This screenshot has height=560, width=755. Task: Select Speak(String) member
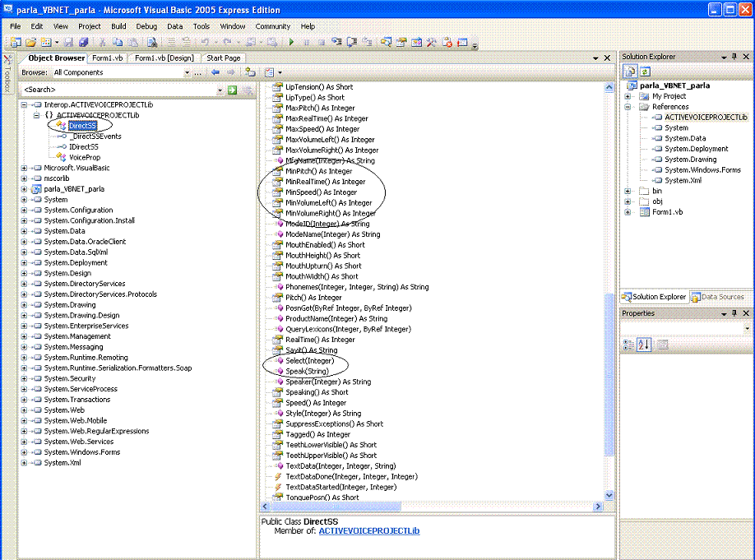[x=308, y=371]
